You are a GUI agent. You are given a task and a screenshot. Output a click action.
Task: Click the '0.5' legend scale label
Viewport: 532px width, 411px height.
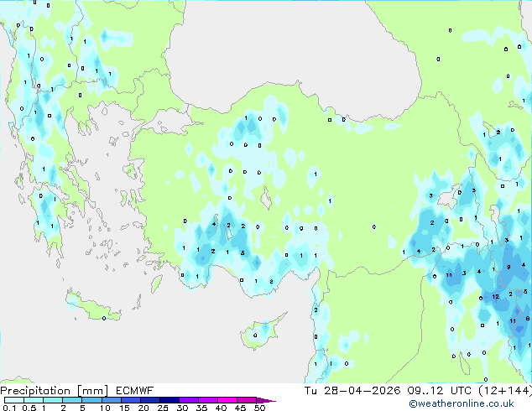click(29, 408)
